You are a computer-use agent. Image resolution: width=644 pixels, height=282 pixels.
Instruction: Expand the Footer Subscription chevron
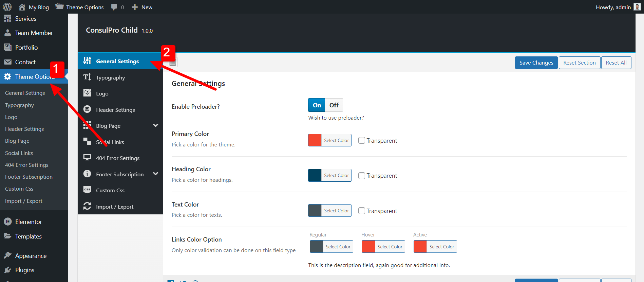[155, 174]
